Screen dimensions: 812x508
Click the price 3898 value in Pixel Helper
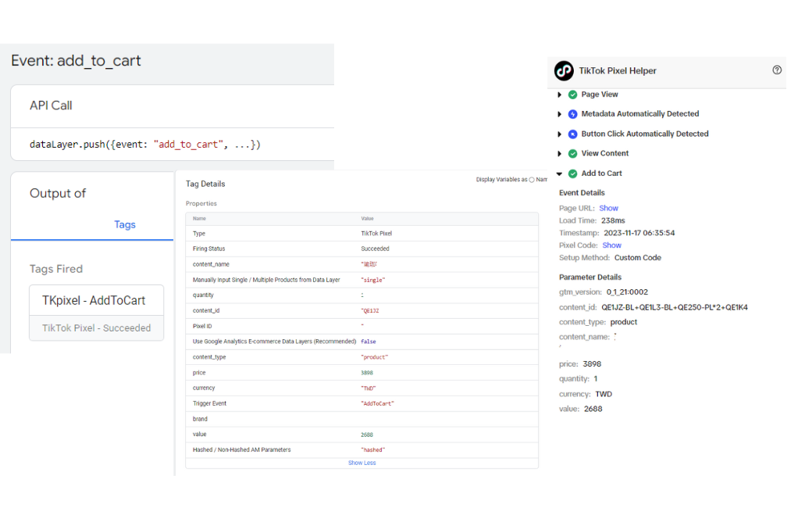(x=592, y=364)
